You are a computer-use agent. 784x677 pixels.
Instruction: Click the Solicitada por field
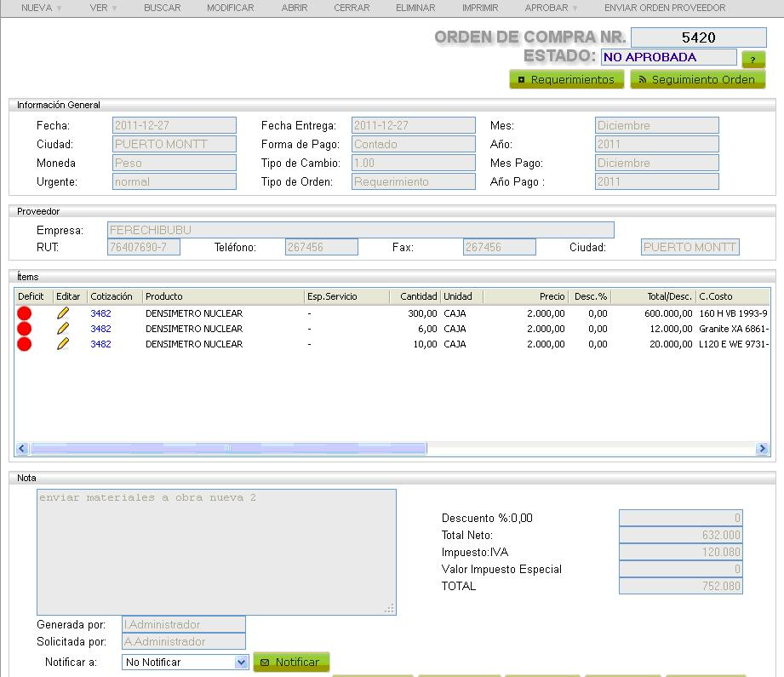point(184,641)
